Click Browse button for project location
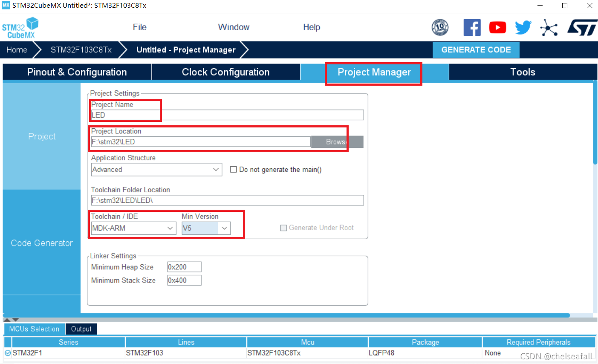 pos(337,142)
